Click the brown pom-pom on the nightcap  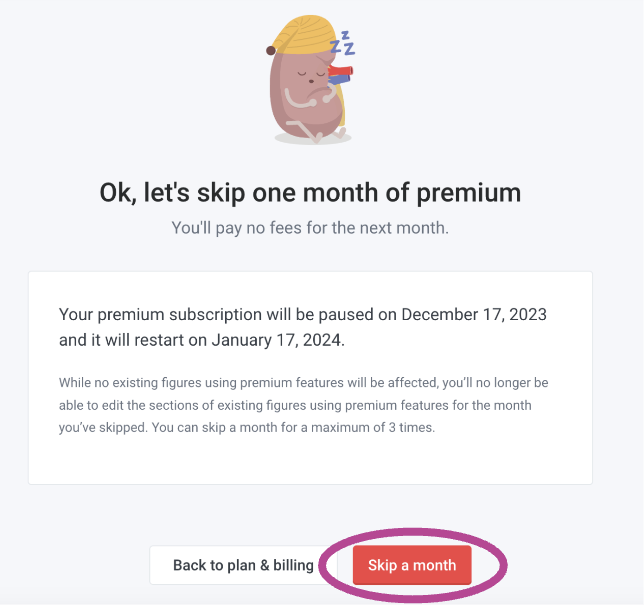tap(271, 48)
